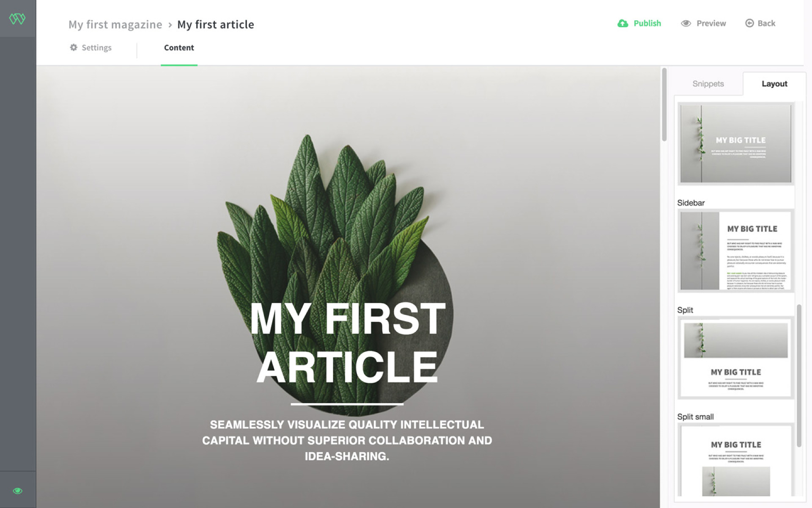Switch to the Snippets tab

coord(708,84)
